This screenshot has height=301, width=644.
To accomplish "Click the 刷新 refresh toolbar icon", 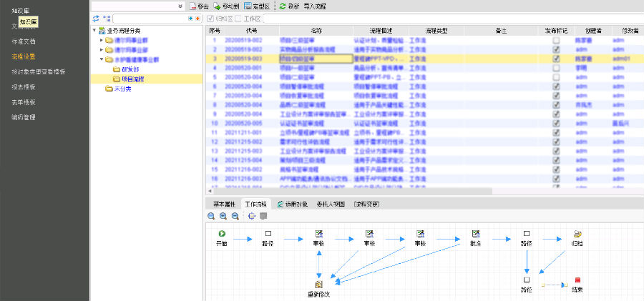I will point(283,6).
